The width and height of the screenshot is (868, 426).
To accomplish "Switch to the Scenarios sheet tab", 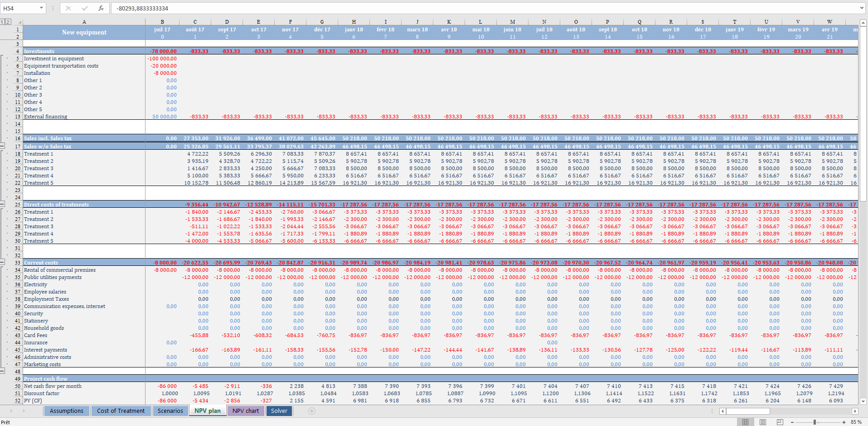I will pos(170,411).
